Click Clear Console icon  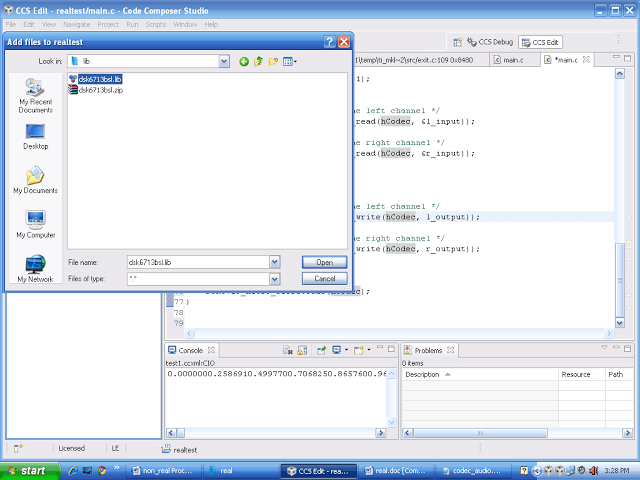[x=288, y=350]
